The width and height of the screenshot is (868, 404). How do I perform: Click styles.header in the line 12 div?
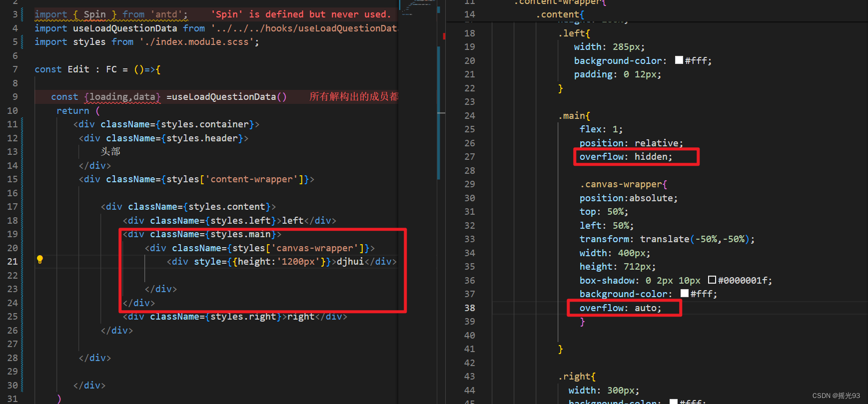click(x=202, y=138)
